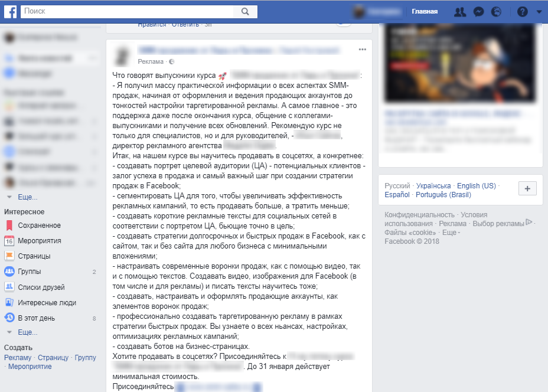Open Группы in the sidebar
Viewport: 548px width, 392px height.
pyautogui.click(x=30, y=272)
